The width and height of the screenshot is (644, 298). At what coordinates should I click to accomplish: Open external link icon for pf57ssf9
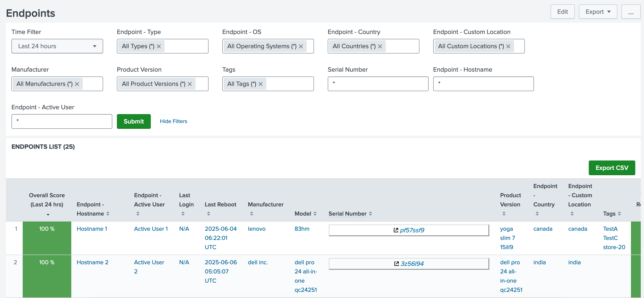tap(396, 230)
